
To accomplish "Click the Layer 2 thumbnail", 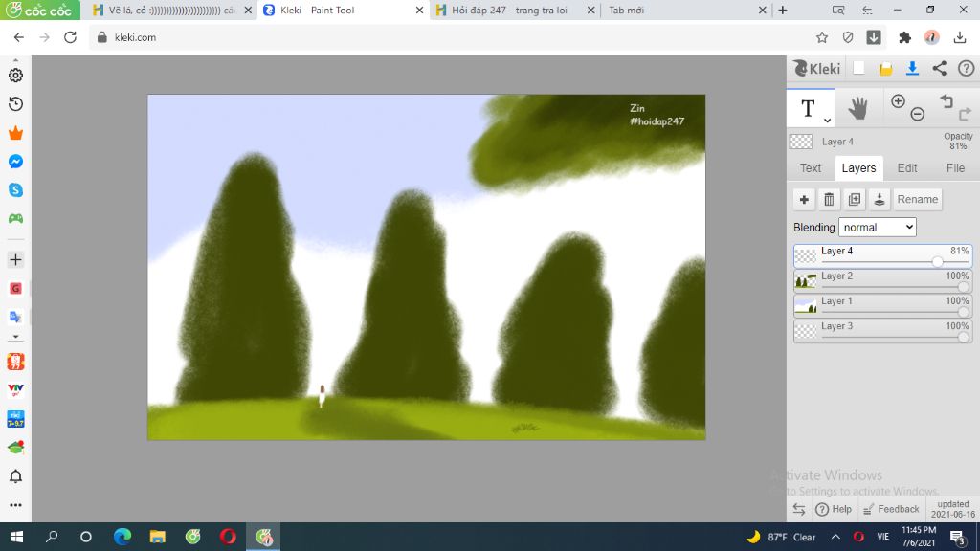I will click(805, 281).
